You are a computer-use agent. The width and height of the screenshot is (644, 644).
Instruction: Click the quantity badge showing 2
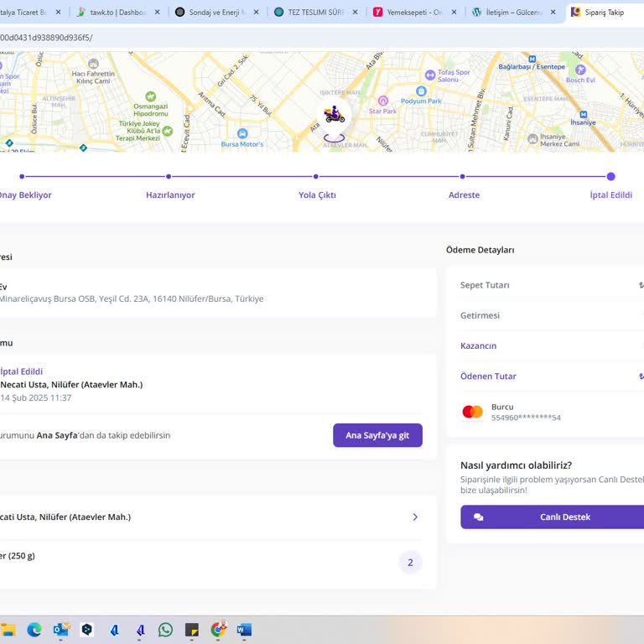coord(410,563)
